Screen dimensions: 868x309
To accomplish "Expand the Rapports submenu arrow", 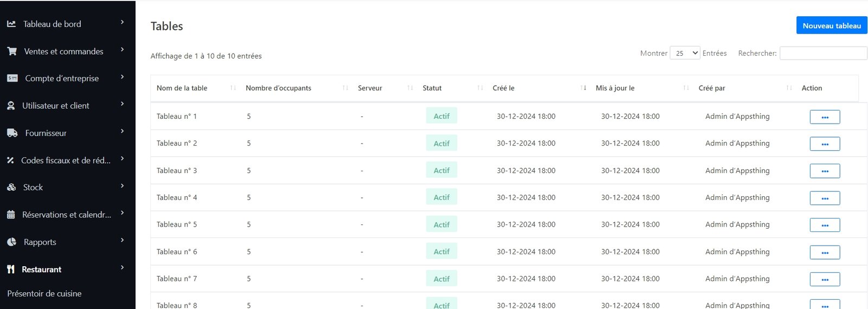I will (122, 240).
